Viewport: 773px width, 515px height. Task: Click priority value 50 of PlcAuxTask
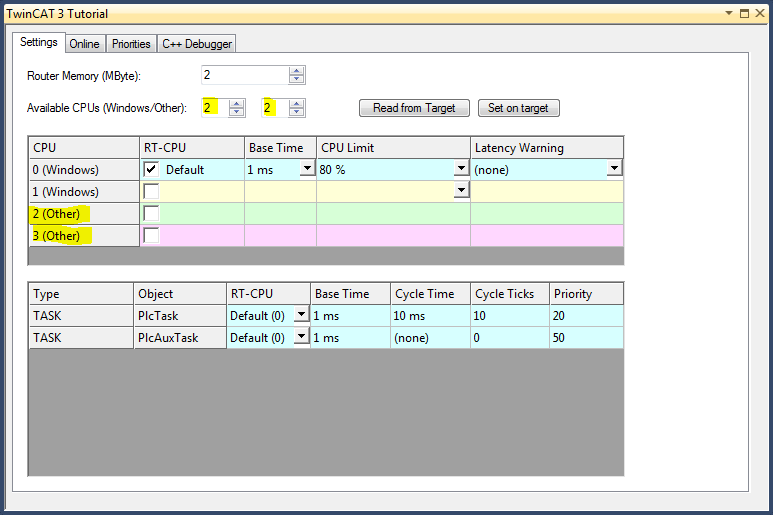pyautogui.click(x=587, y=338)
